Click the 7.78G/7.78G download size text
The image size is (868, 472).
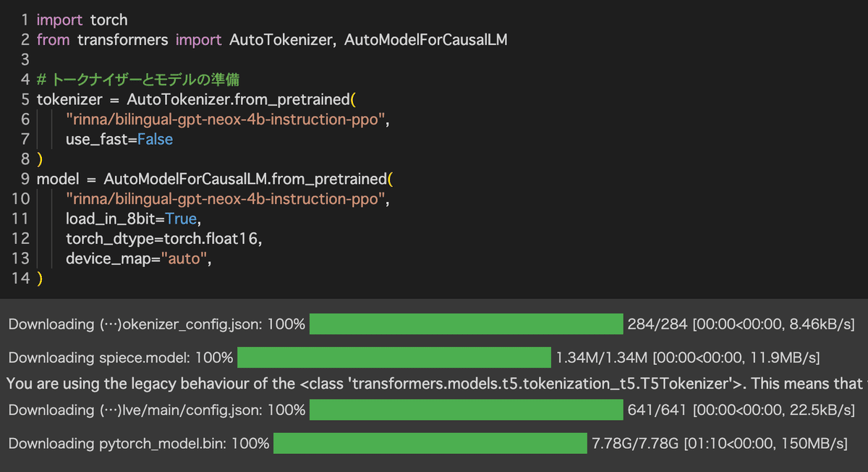pos(635,443)
